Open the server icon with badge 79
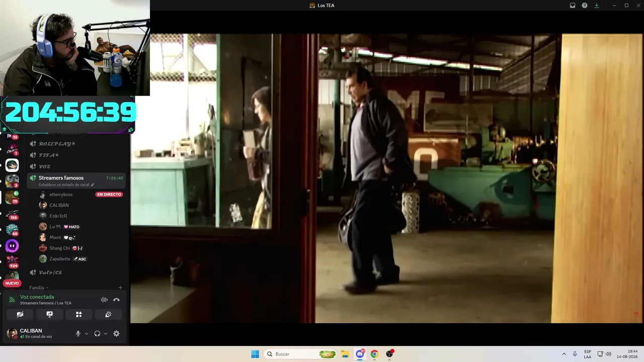This screenshot has width=644, height=362. [12, 197]
